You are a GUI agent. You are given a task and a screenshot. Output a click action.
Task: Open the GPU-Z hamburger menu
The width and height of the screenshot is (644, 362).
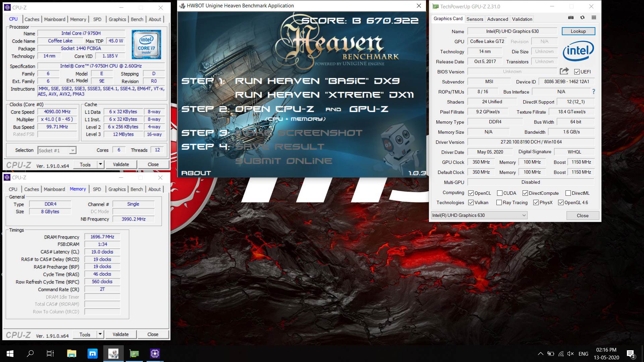pyautogui.click(x=594, y=18)
